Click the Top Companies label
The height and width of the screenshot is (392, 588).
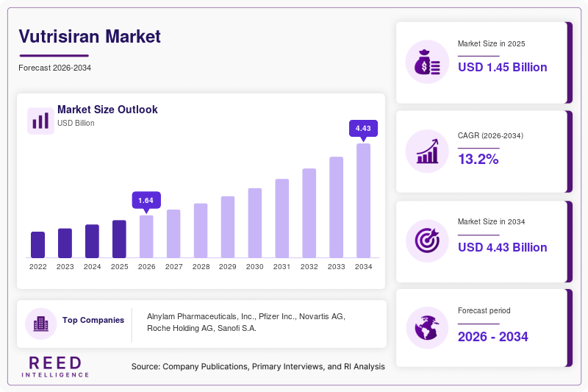pos(93,320)
